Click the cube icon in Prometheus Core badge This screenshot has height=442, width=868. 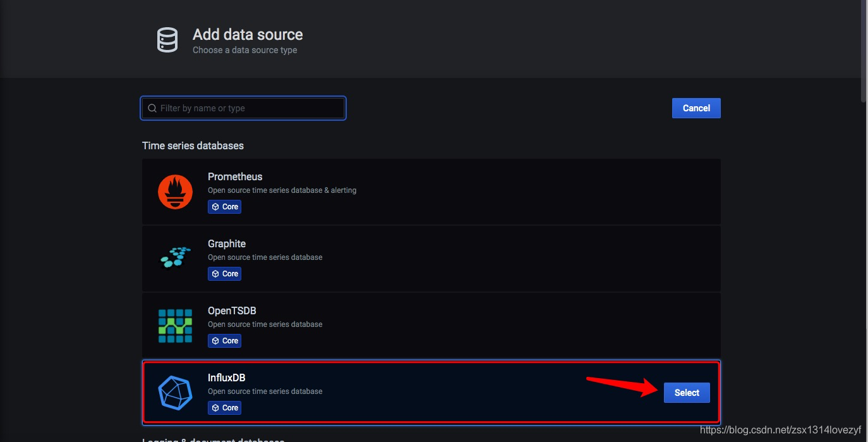tap(215, 207)
